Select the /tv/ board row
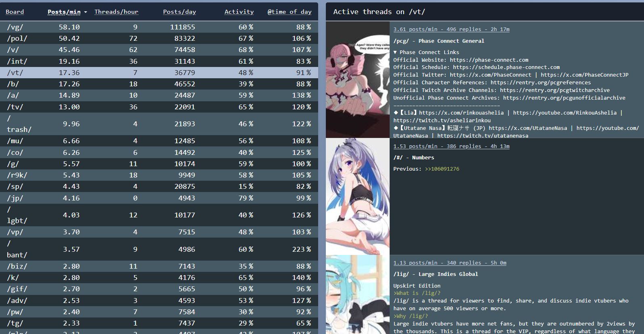The height and width of the screenshot is (334, 644). tap(159, 107)
